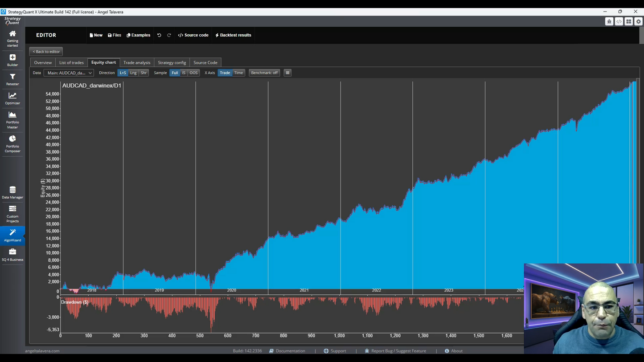Click the EDITOR heading
The image size is (644, 362).
click(x=46, y=35)
